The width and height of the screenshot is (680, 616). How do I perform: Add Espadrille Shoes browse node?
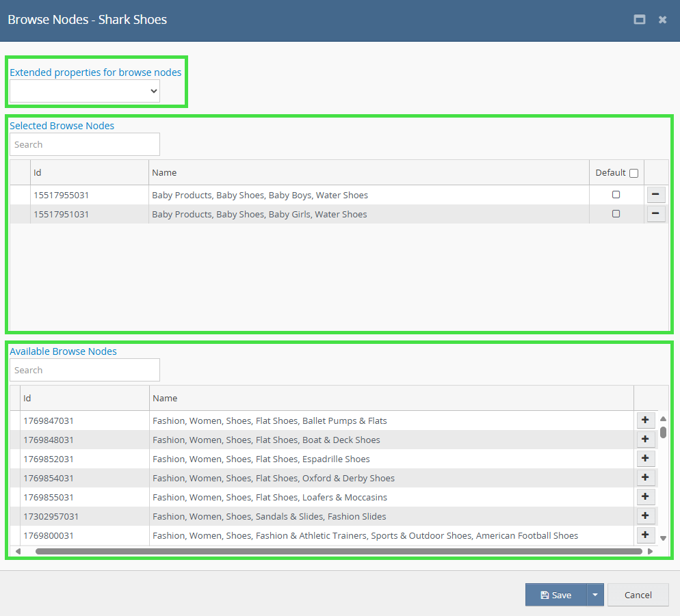[x=645, y=458]
